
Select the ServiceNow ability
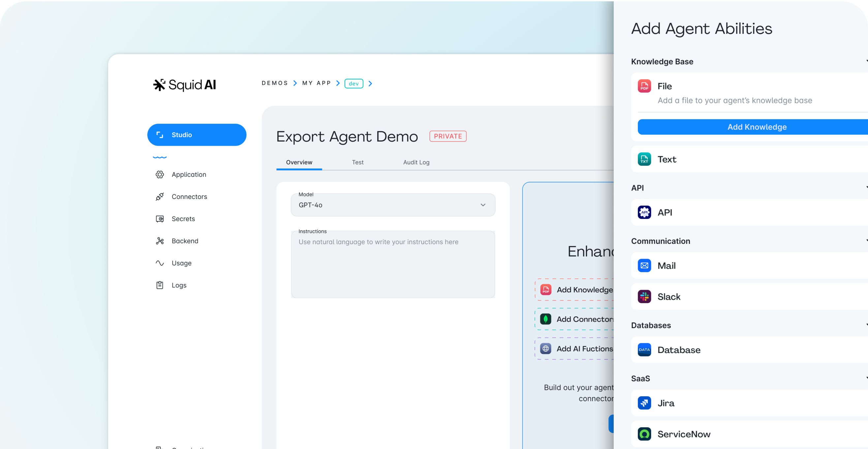pyautogui.click(x=684, y=434)
